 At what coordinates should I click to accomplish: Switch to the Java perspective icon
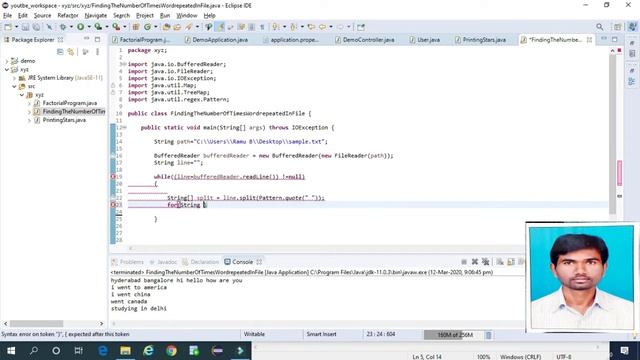[x=632, y=27]
